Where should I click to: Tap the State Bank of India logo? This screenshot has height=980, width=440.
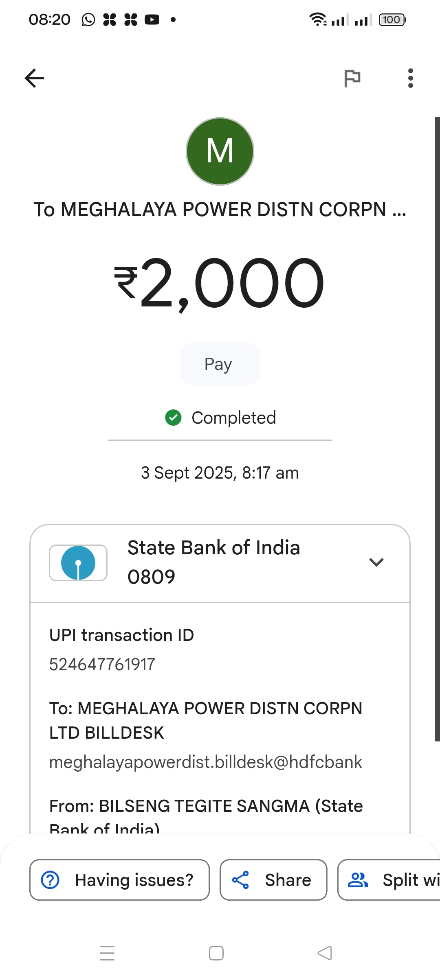click(78, 563)
